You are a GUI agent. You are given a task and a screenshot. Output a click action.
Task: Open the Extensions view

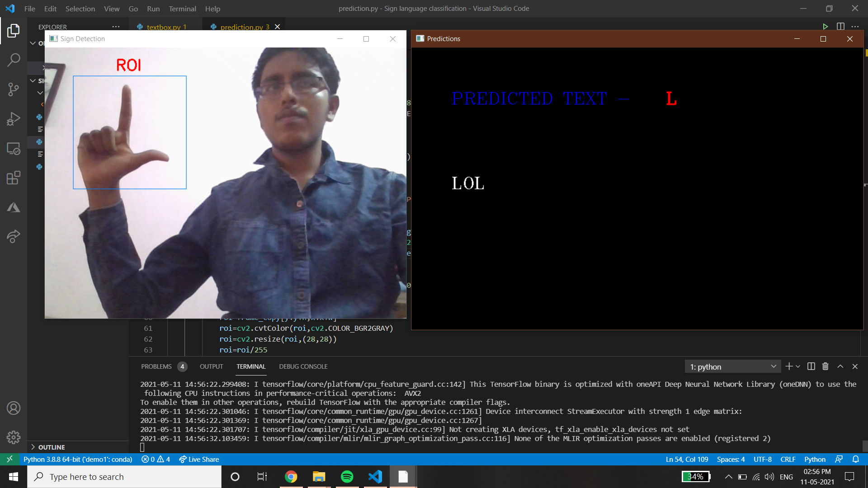coord(14,178)
